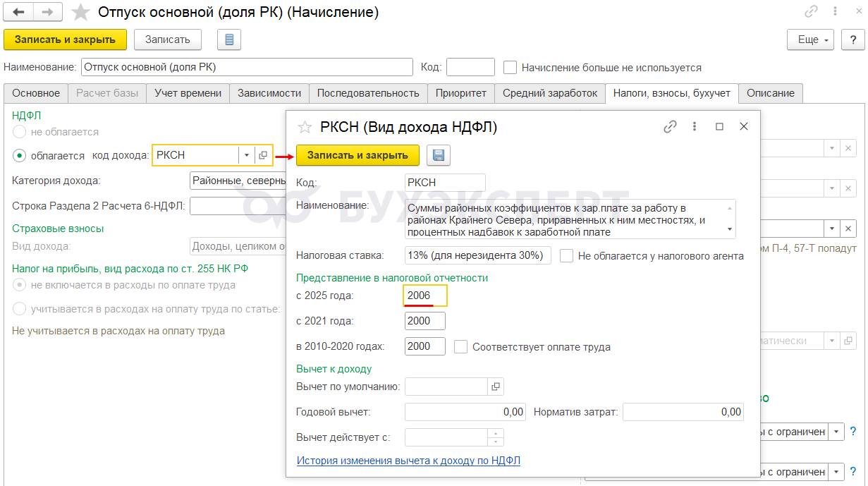This screenshot has width=868, height=486.
Task: Click the back navigation arrow
Action: point(18,12)
